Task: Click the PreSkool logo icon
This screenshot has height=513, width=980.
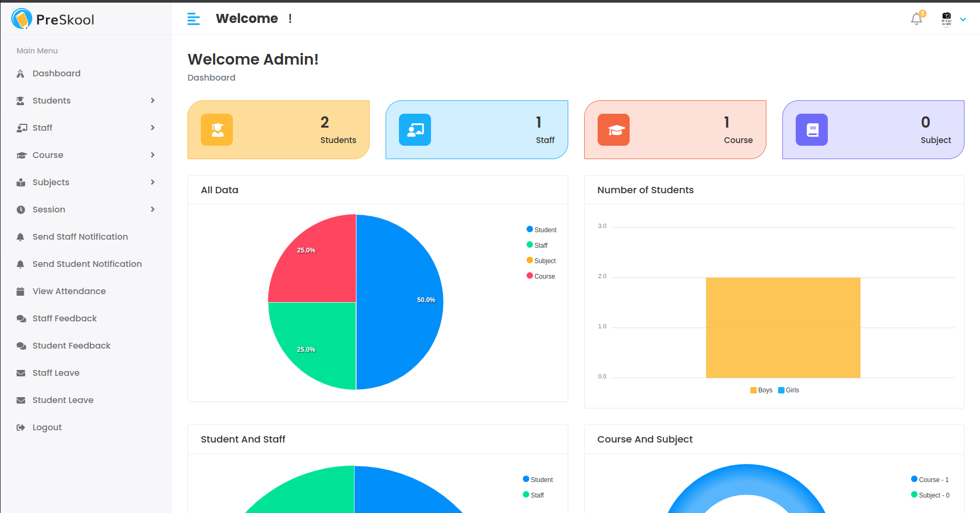Action: coord(21,18)
